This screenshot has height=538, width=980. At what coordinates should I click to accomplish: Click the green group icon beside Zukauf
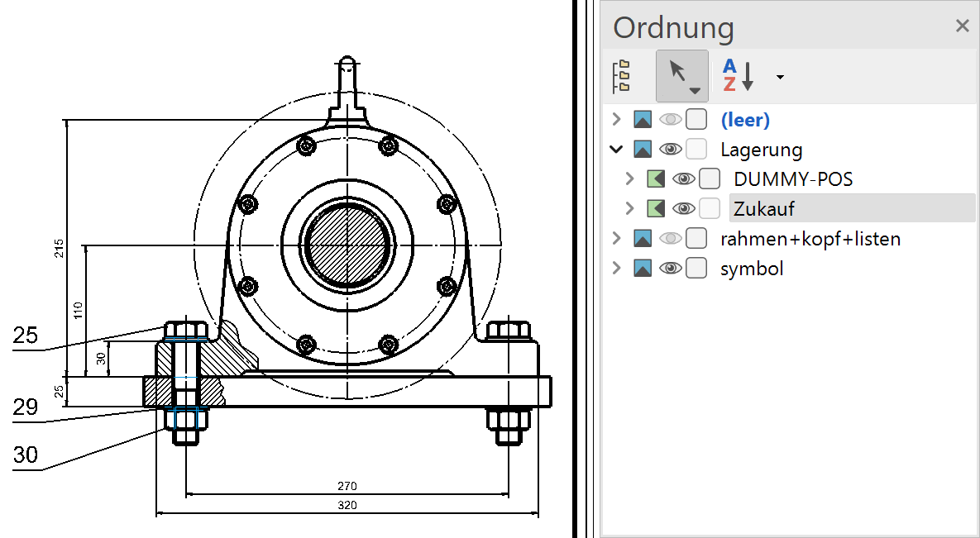(655, 209)
